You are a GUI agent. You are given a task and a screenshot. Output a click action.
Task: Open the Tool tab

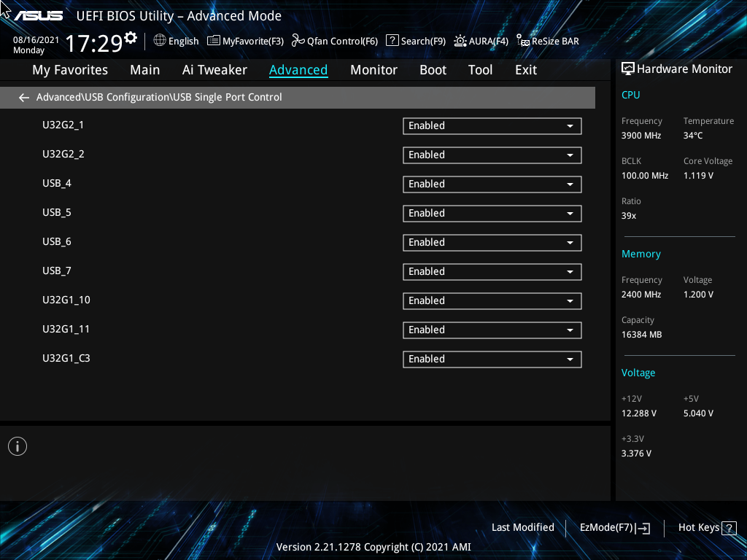click(480, 70)
